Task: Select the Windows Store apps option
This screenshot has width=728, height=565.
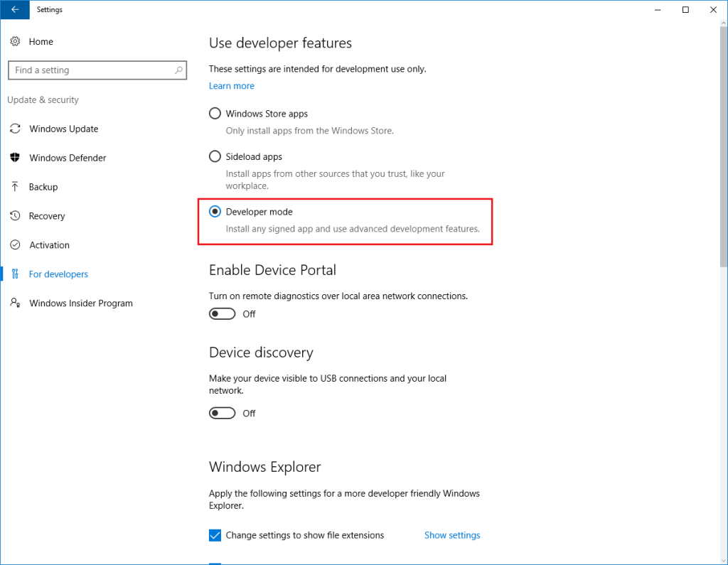Action: (x=215, y=114)
